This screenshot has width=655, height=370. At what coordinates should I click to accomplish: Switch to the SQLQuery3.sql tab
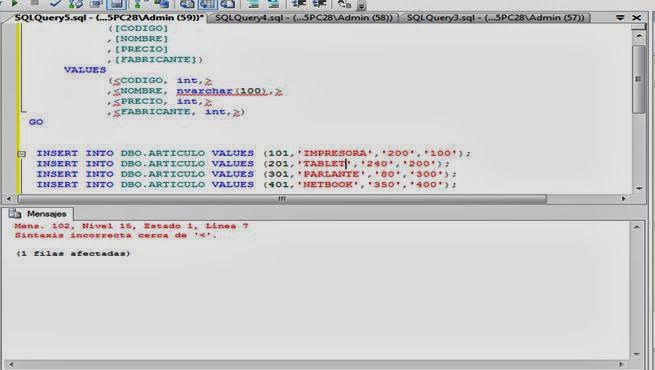495,18
